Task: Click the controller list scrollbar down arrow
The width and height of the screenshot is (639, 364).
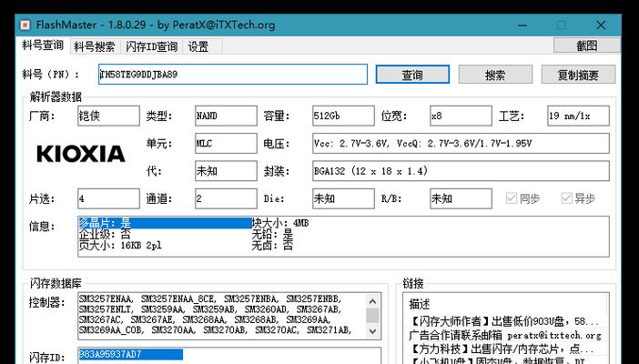Action: 372,331
